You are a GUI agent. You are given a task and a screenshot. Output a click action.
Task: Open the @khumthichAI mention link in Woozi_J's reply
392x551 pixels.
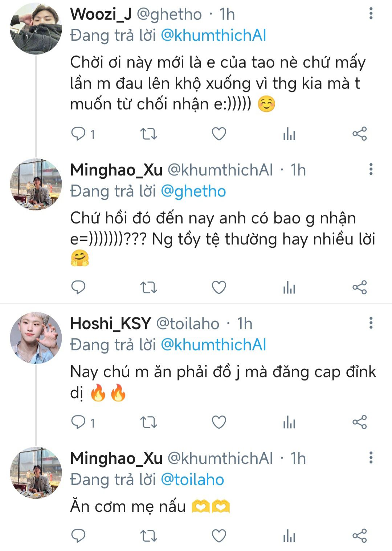(x=213, y=36)
